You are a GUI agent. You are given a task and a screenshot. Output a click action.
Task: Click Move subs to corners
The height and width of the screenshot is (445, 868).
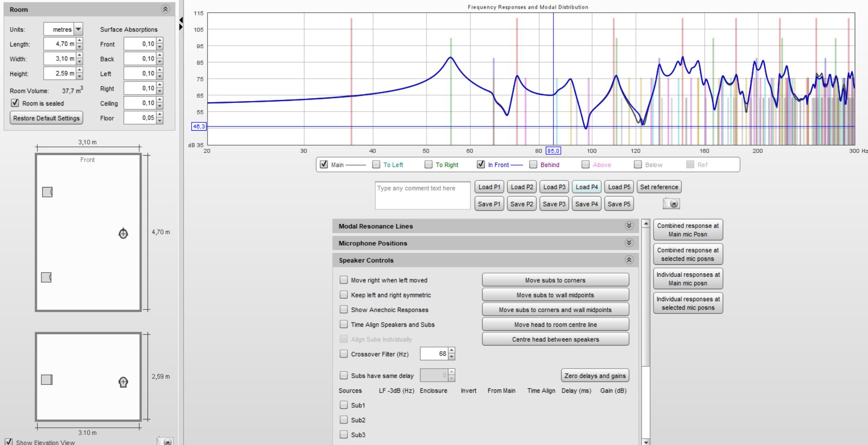point(555,280)
